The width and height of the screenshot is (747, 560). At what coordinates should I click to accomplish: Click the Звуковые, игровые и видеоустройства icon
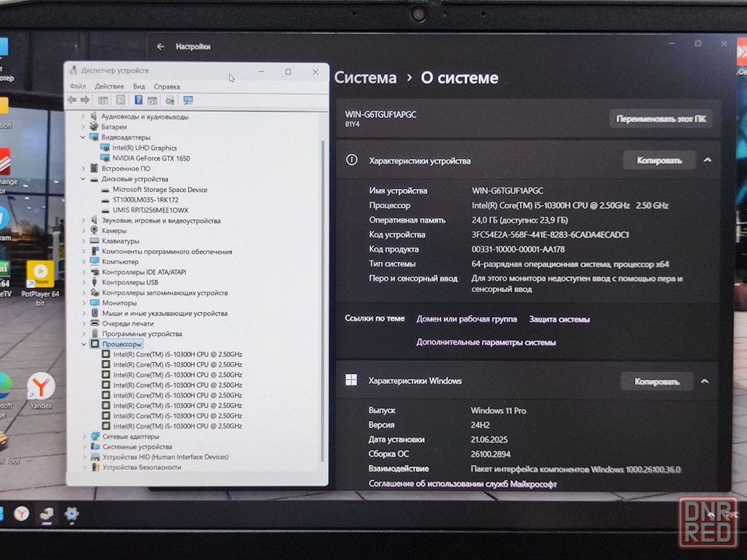tap(94, 220)
